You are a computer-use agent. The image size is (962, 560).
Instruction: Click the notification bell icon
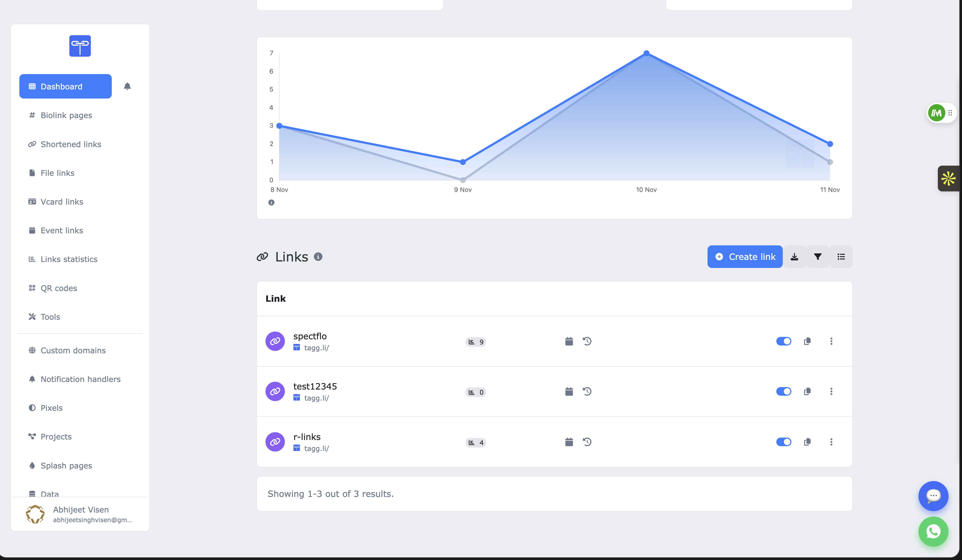[x=127, y=86]
